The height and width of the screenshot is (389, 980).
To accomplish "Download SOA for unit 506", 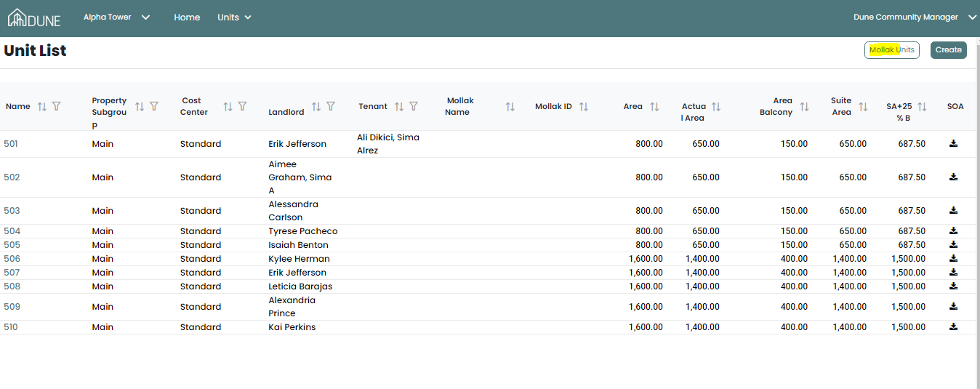I will pyautogui.click(x=954, y=258).
